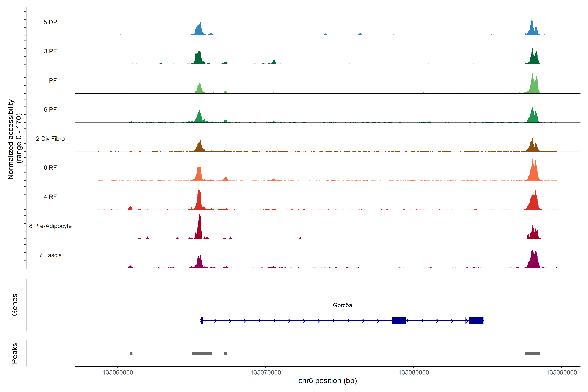Click the rightmost gray peak bar

tap(532, 353)
